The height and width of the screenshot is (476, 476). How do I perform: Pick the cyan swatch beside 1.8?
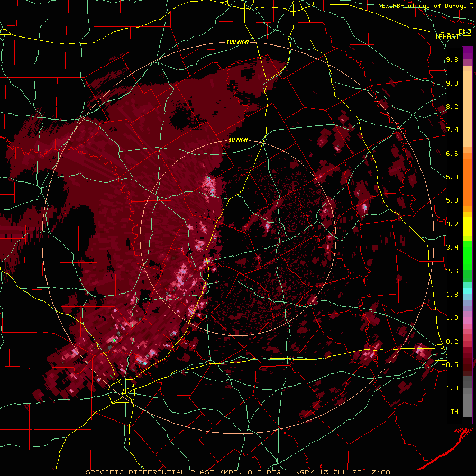(x=467, y=290)
